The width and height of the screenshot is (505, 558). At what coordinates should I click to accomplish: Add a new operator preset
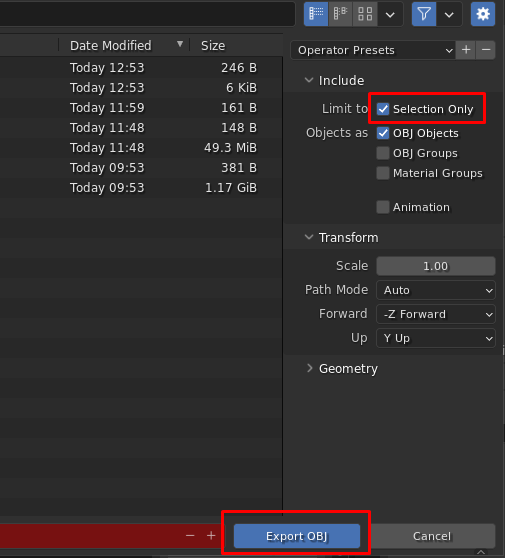coord(466,50)
